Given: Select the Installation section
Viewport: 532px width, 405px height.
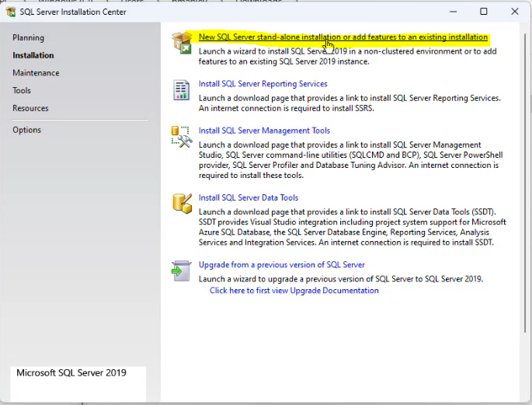Looking at the screenshot, I should [x=33, y=55].
